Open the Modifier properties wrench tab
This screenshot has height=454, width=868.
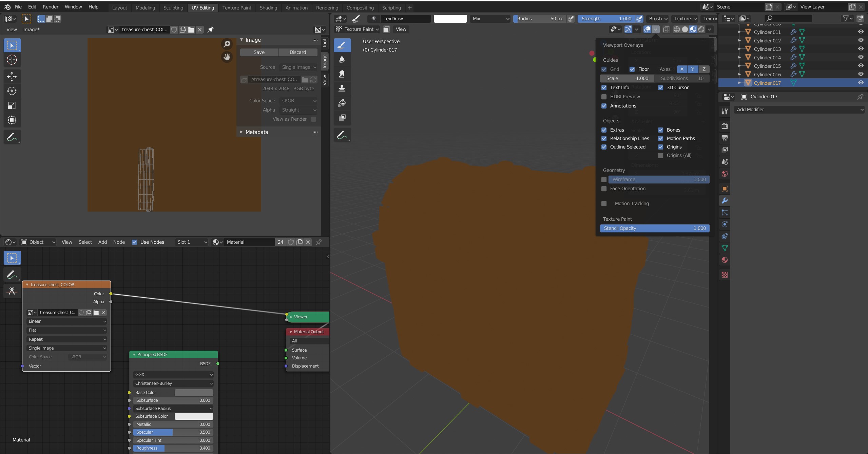click(725, 201)
